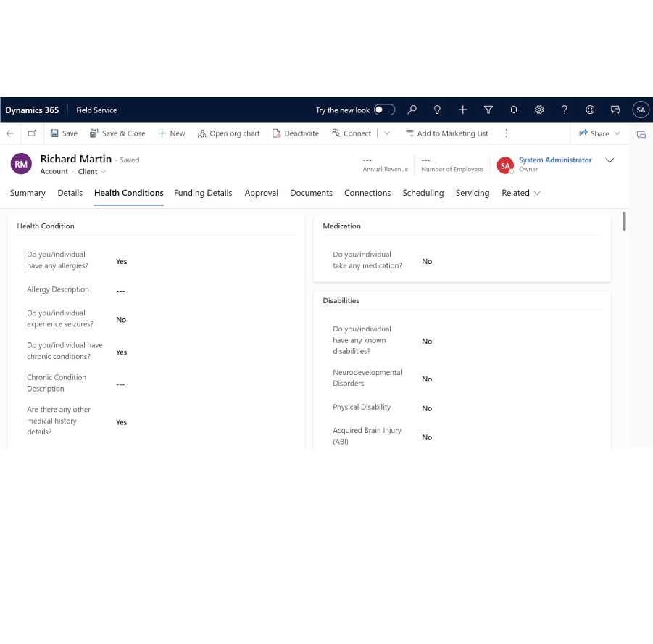Open the Connections tab
Viewport: 653px width, 644px height.
(x=367, y=193)
